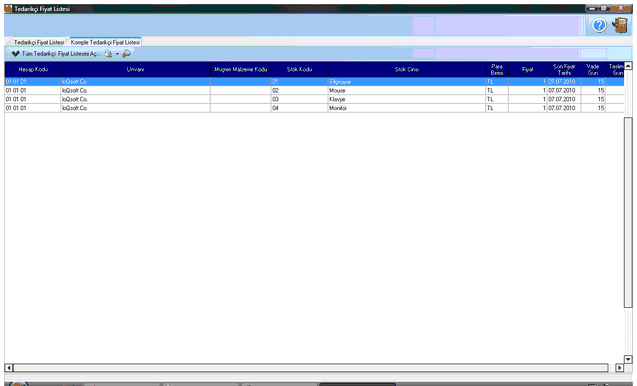Click the vertical scrollbar up arrow
The image size is (637, 386).
click(x=628, y=66)
